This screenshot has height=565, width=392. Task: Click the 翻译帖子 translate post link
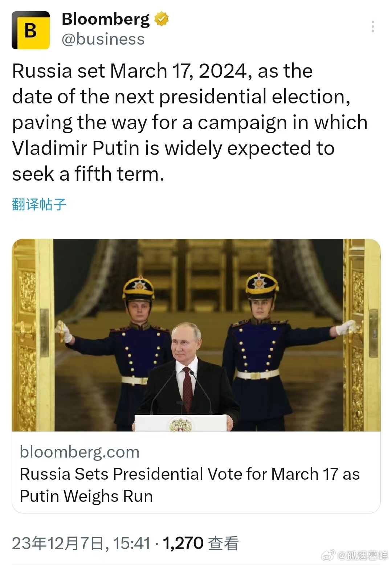click(x=39, y=204)
